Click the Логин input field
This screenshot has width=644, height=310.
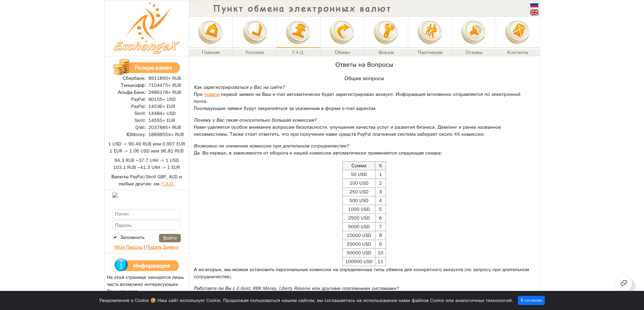tap(146, 214)
